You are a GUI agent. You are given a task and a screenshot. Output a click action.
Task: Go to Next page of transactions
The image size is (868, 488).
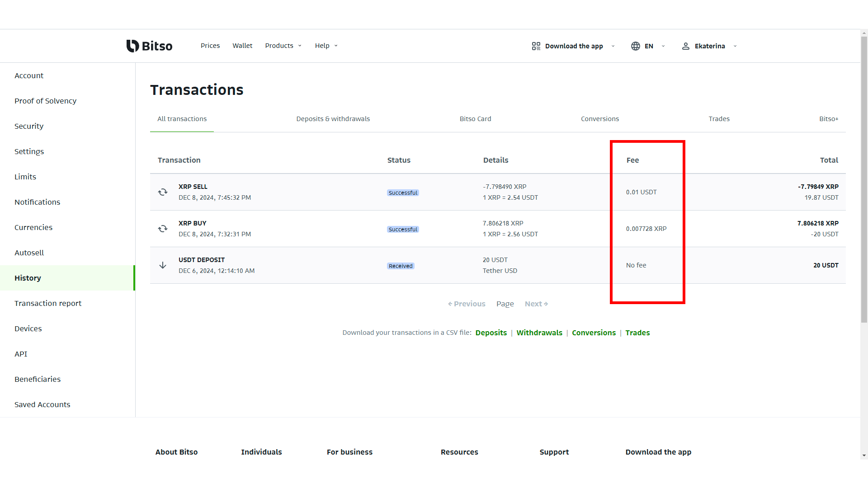click(537, 304)
